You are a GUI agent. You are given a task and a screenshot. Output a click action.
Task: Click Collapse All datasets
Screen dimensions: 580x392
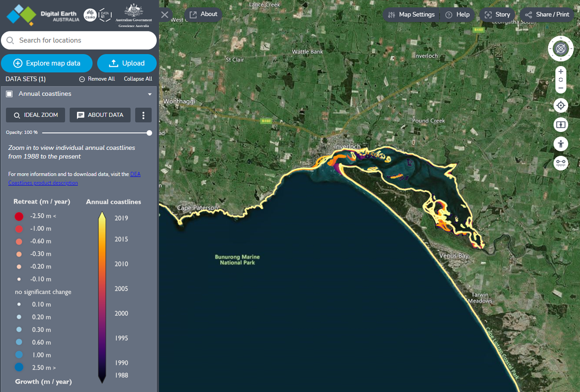click(x=138, y=79)
